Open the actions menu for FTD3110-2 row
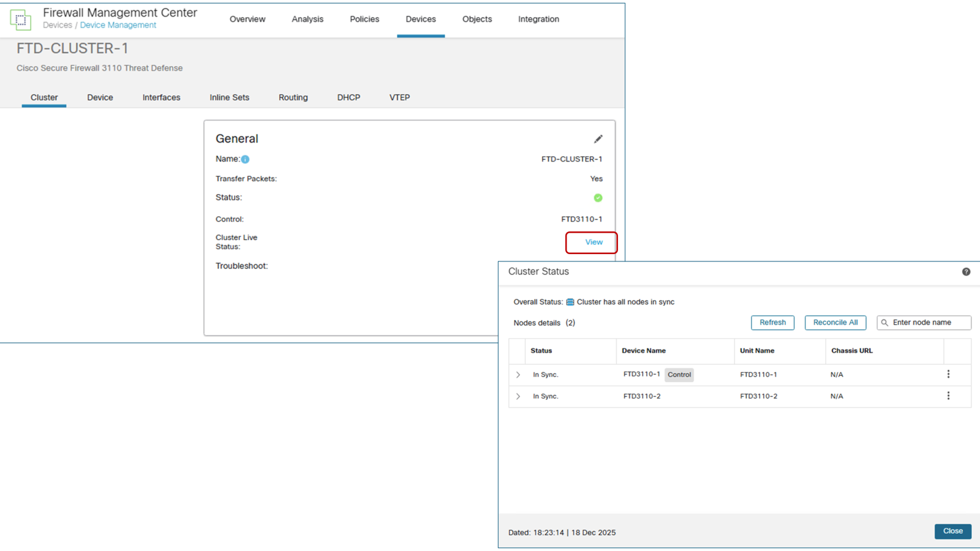The height and width of the screenshot is (551, 980). tap(948, 396)
